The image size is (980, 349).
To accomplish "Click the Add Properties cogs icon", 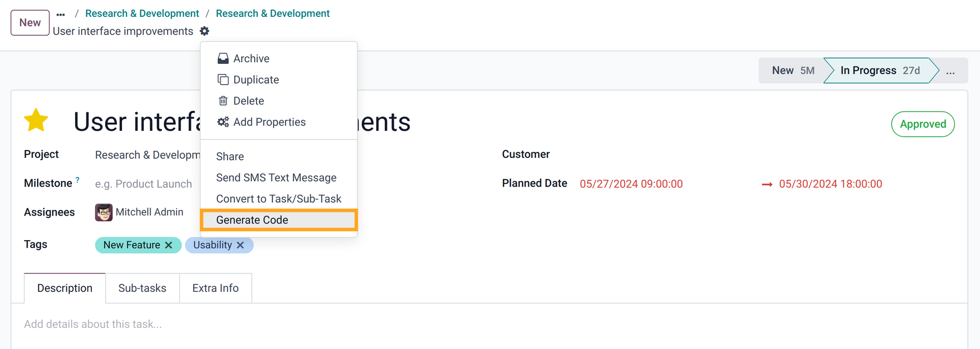I will 223,122.
